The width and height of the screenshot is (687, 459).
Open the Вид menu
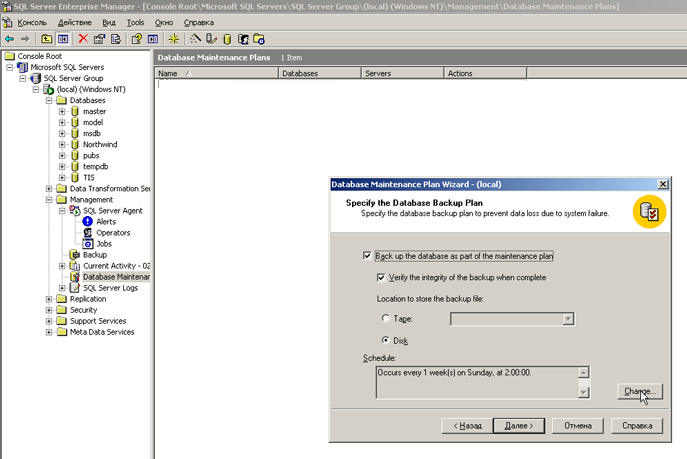109,22
